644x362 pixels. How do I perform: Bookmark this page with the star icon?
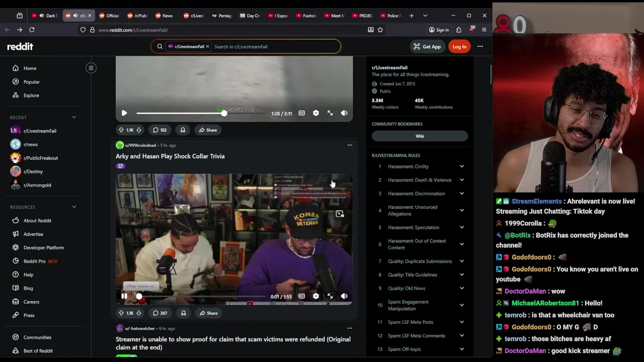(x=380, y=30)
